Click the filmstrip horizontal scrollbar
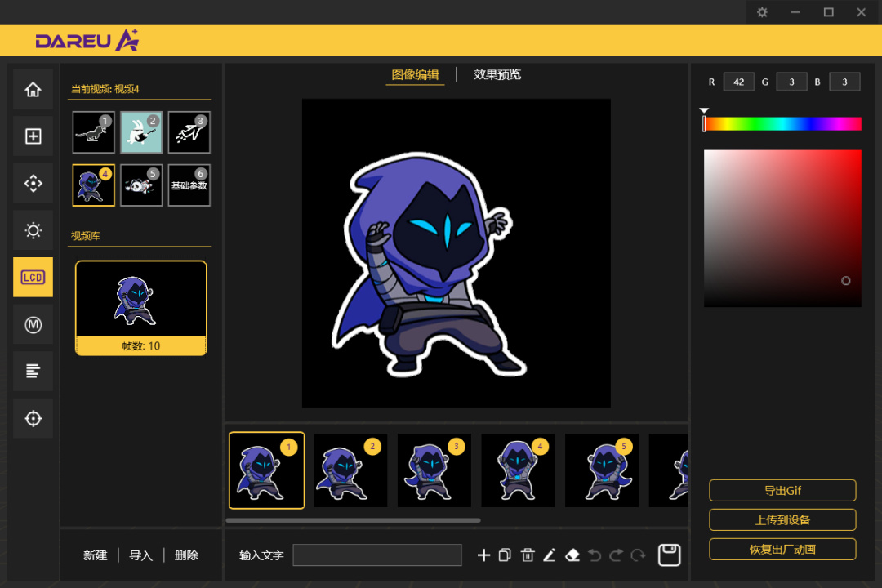Screen dimensions: 882x588 point(354,520)
